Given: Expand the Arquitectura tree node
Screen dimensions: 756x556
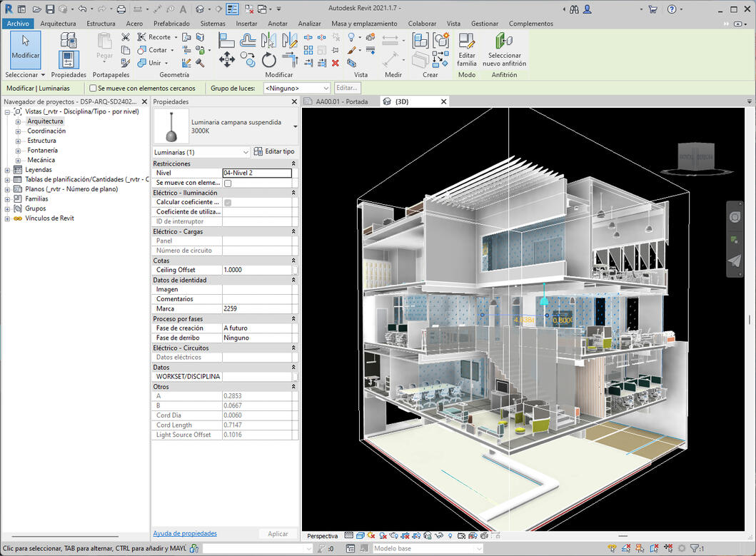Looking at the screenshot, I should point(16,121).
